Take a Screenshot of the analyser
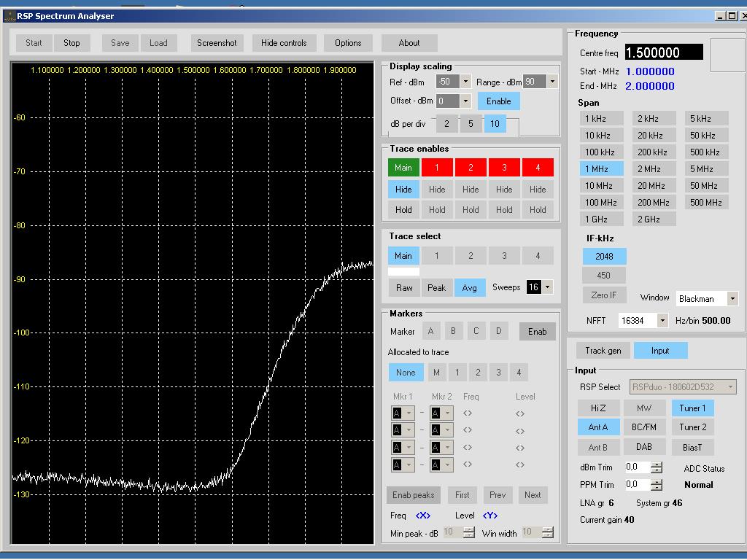747x560 pixels. point(217,43)
